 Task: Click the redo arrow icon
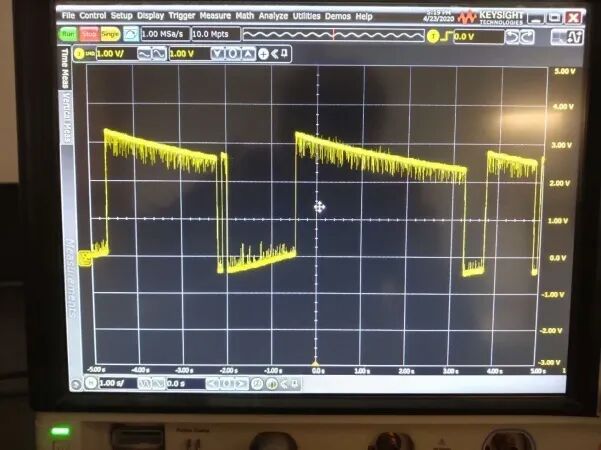click(x=527, y=37)
